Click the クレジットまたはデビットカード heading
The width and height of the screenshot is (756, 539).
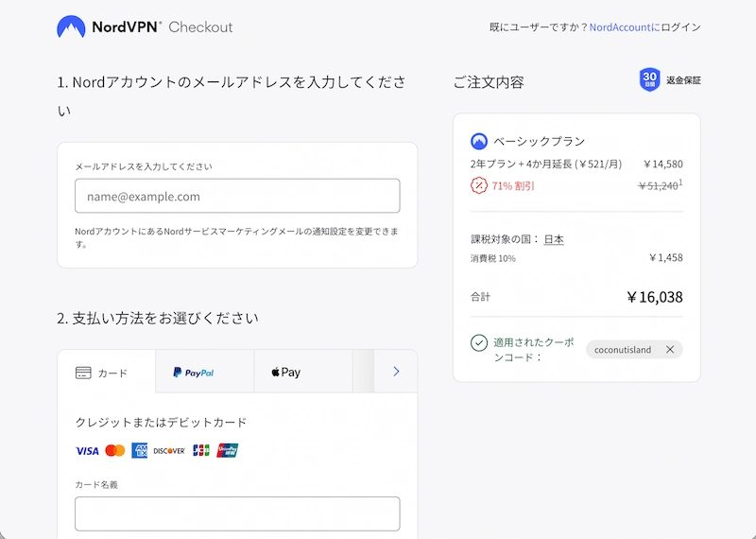tap(161, 423)
